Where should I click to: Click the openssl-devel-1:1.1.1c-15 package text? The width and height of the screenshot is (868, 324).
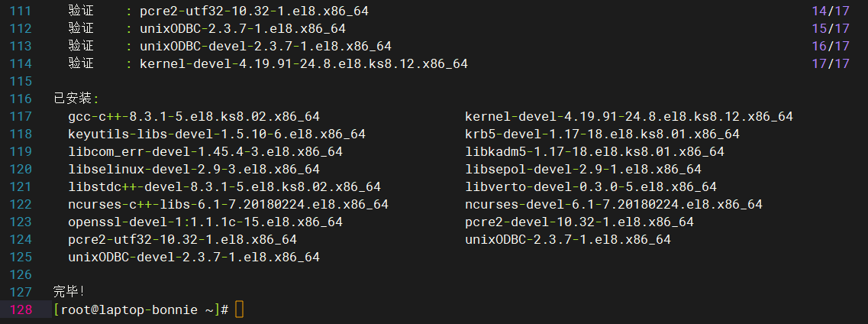pyautogui.click(x=205, y=222)
